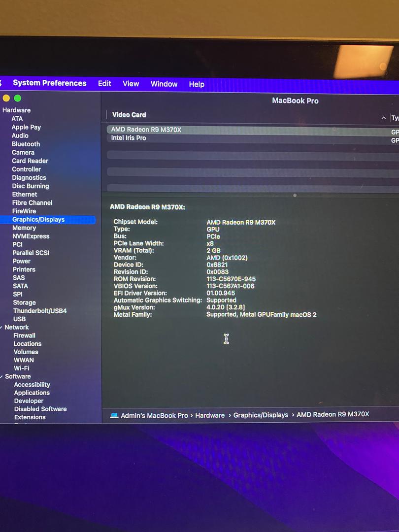Select Fibre Channel in the sidebar
This screenshot has height=532, width=399.
[32, 203]
